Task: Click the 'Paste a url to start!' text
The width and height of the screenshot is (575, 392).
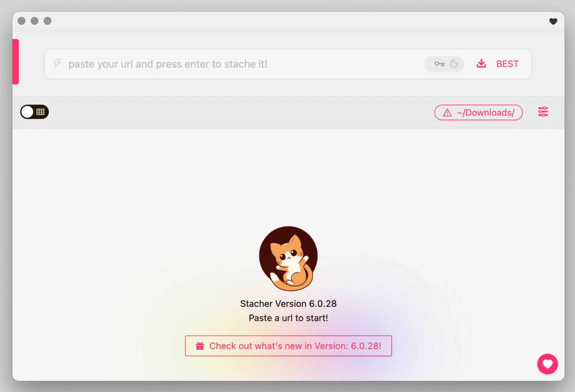Action: point(288,318)
